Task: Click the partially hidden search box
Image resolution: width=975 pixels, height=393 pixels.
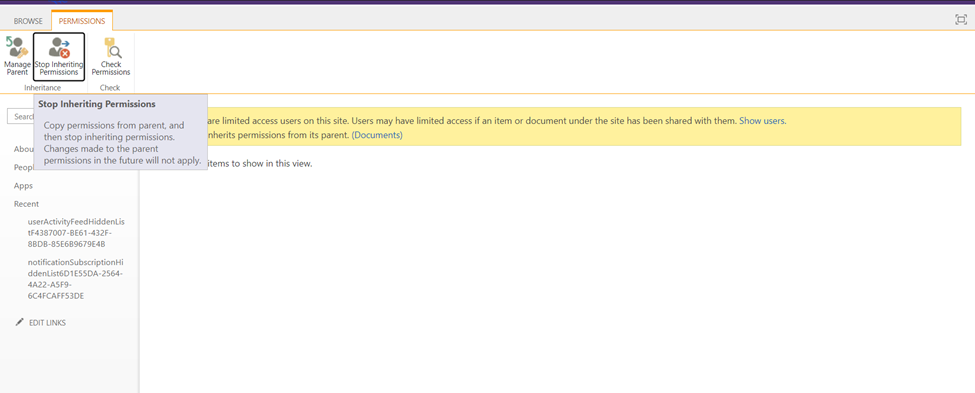Action: point(20,116)
